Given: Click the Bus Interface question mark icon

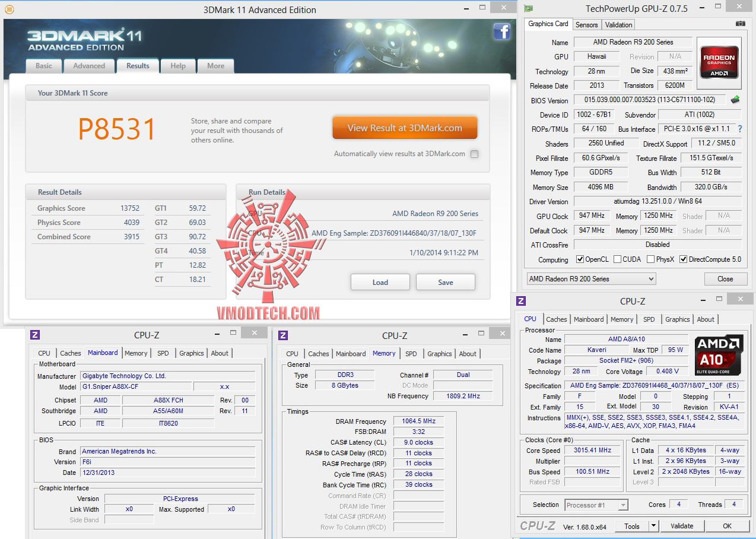Looking at the screenshot, I should [740, 129].
